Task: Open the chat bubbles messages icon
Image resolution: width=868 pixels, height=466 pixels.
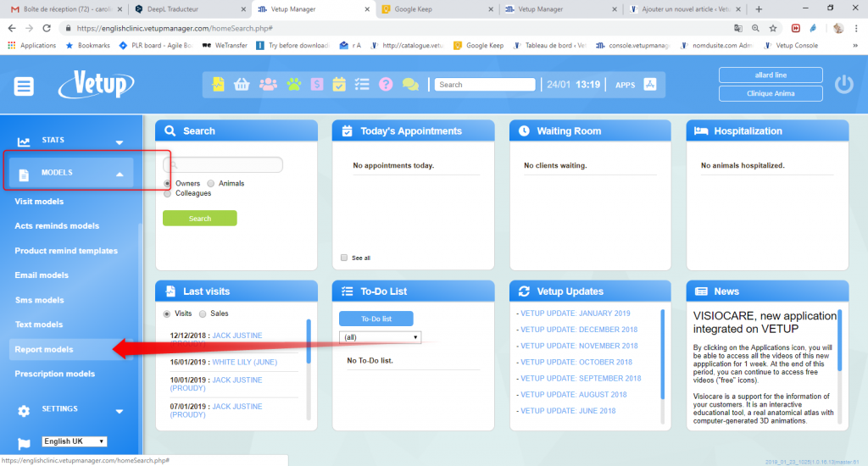Action: click(410, 84)
